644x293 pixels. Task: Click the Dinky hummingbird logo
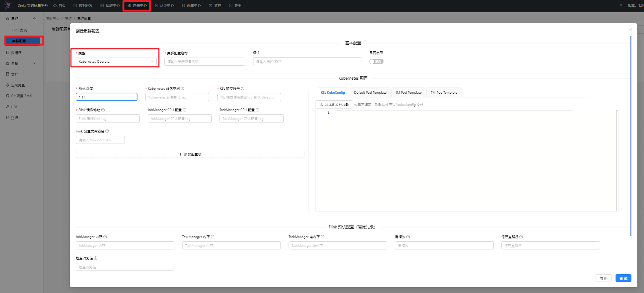point(8,6)
